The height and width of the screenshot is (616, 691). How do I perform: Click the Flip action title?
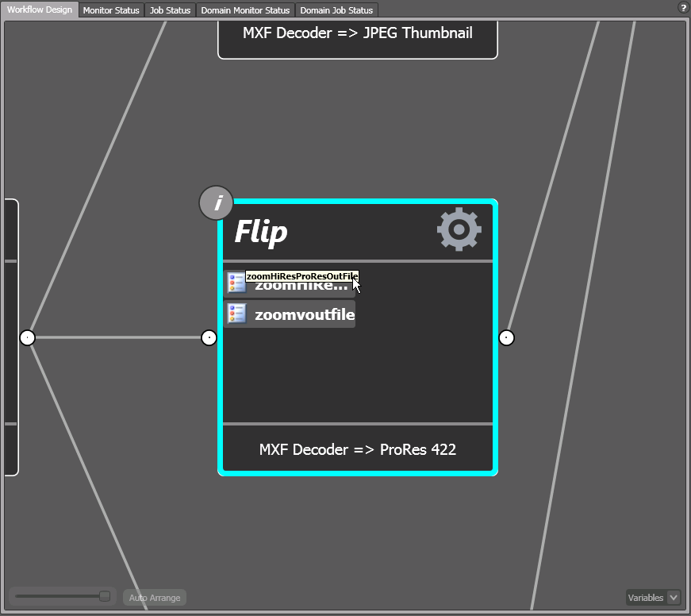(x=261, y=233)
